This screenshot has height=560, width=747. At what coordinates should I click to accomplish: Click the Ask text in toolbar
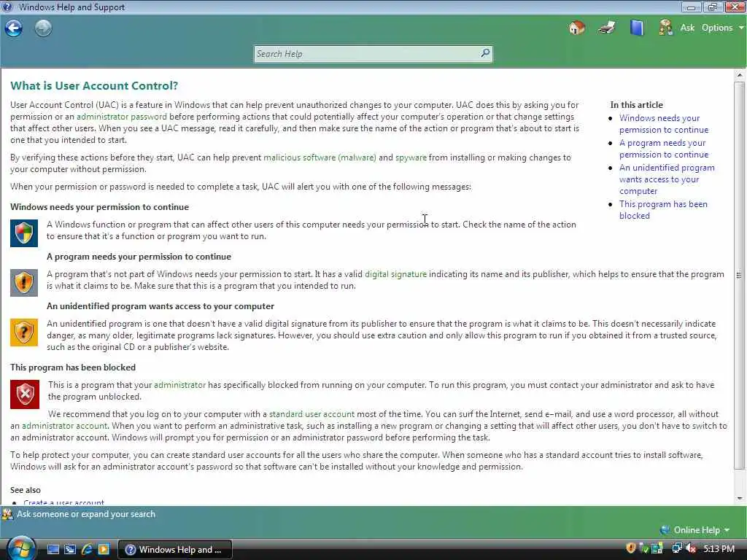pyautogui.click(x=687, y=28)
